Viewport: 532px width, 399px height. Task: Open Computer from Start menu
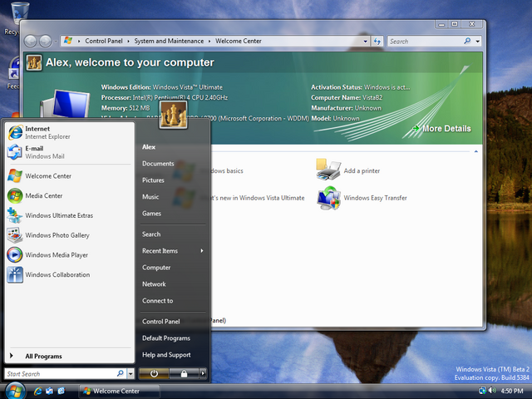[x=156, y=268]
